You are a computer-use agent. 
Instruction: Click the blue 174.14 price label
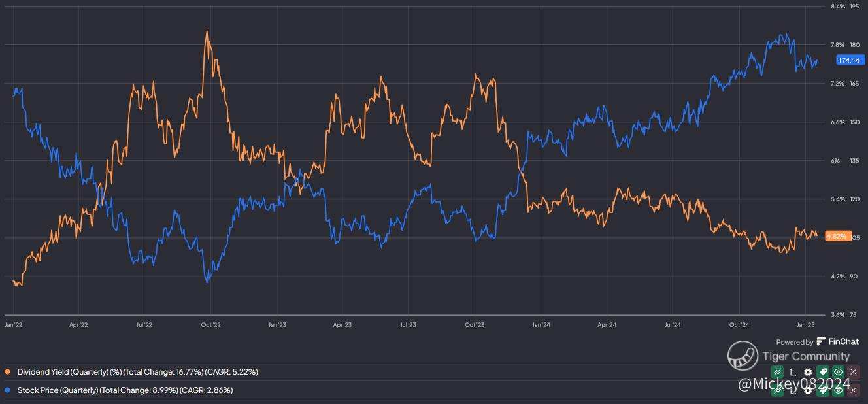coord(848,61)
